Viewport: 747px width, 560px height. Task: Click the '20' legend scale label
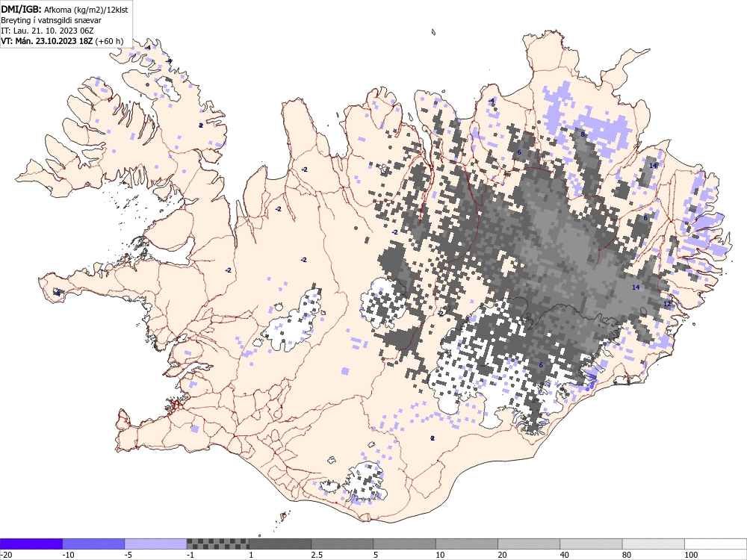coord(503,555)
